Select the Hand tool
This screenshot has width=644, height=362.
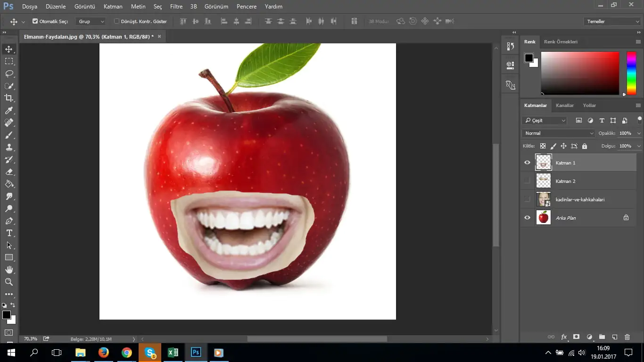coord(9,270)
